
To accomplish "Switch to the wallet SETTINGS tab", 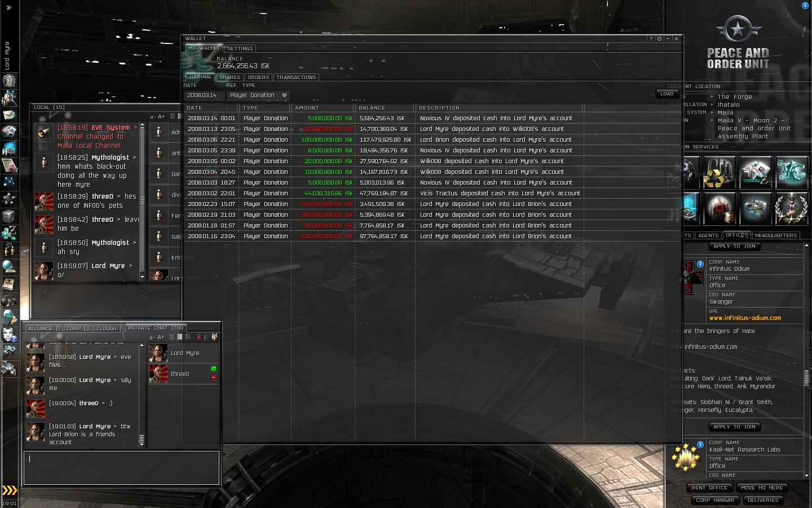I will point(240,49).
